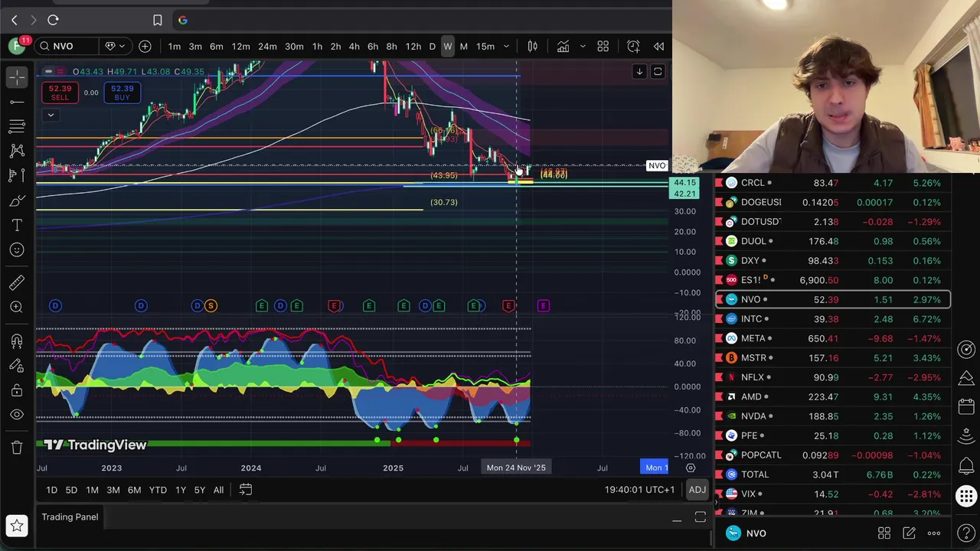
Task: Select the D daily interval
Action: [432, 47]
